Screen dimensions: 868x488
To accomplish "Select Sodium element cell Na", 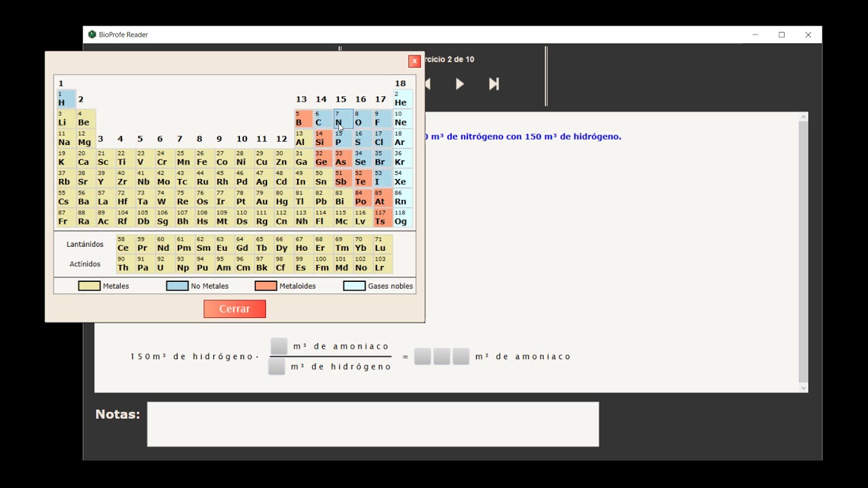I will pos(66,138).
